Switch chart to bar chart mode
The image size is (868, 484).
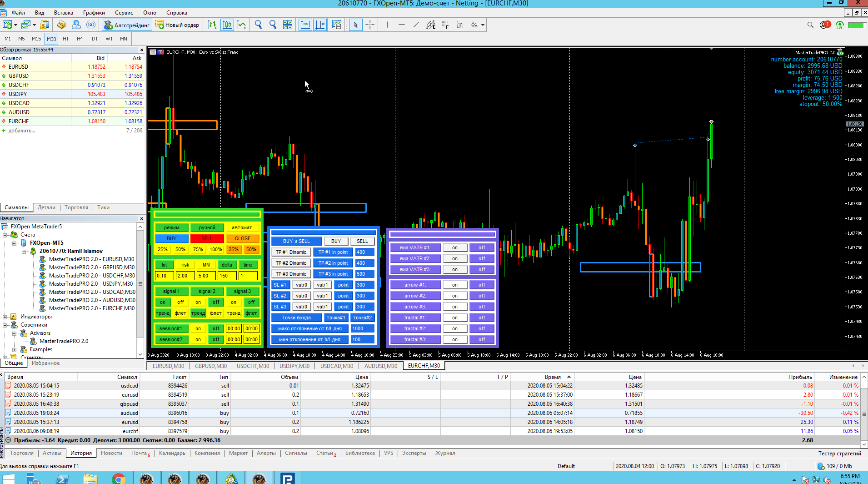coord(212,25)
